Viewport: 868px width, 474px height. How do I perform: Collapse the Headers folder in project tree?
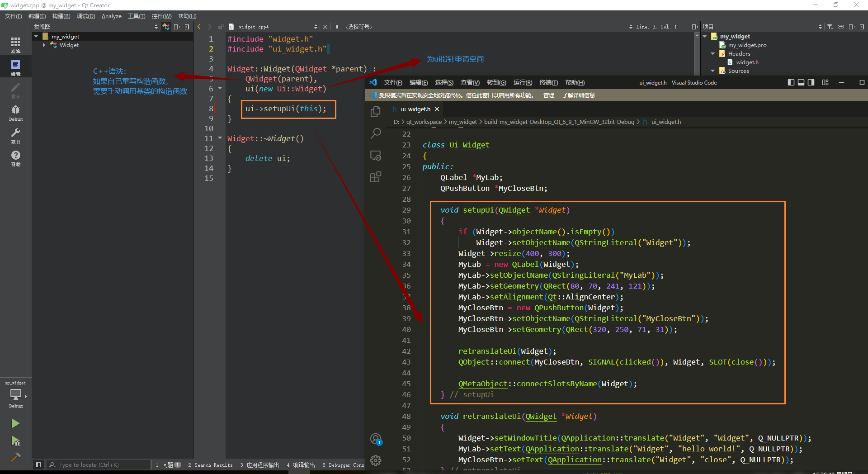point(713,54)
